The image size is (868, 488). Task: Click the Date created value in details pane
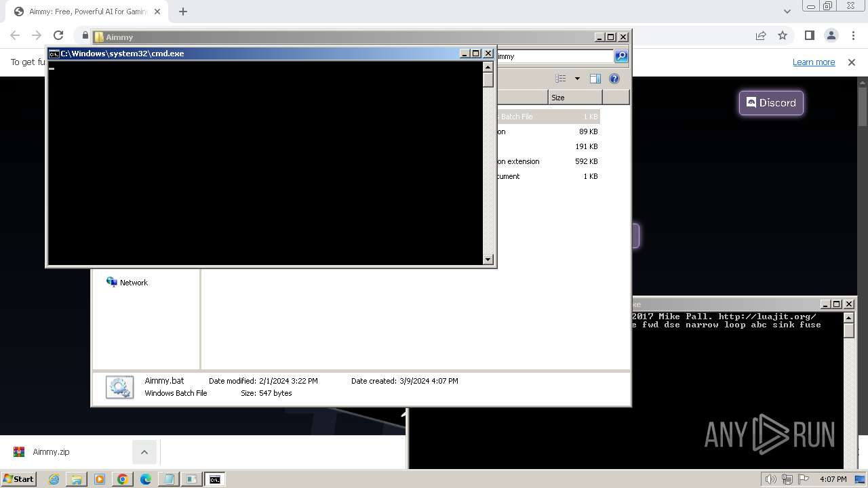429,381
